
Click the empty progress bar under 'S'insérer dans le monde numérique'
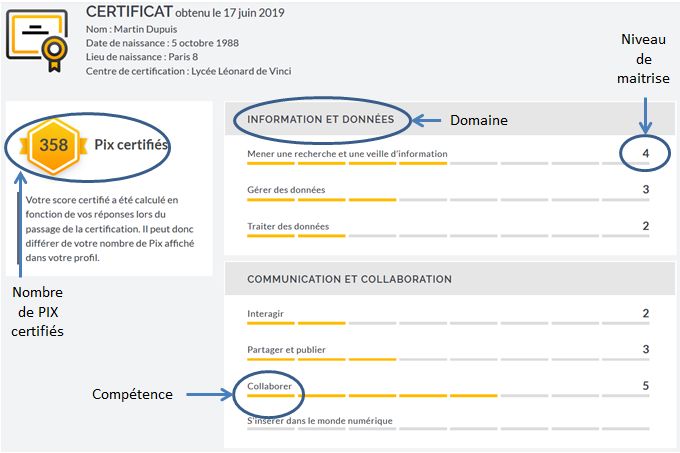448,429
